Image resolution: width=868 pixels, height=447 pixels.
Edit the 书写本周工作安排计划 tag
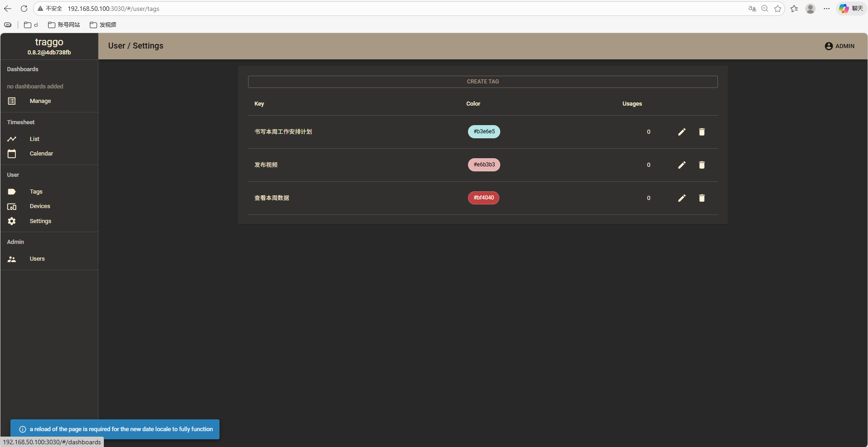tap(682, 132)
